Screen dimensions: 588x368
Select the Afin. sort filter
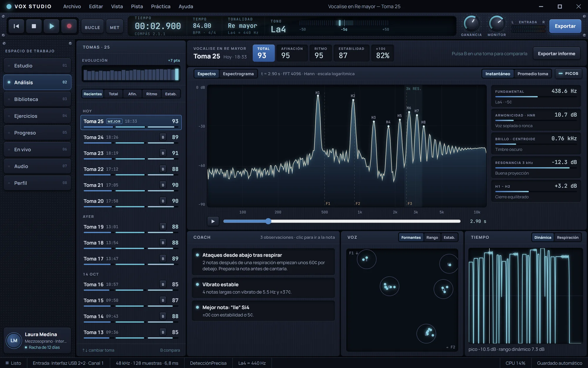(132, 94)
